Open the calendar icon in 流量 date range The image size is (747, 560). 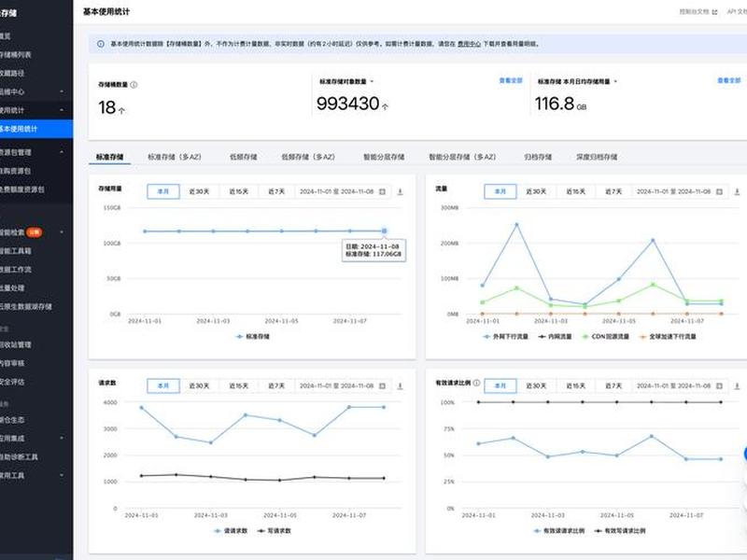coord(719,191)
